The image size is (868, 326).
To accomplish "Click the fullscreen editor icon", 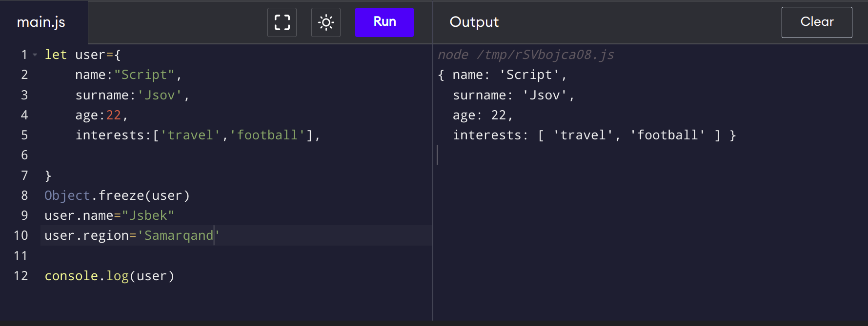I will click(282, 22).
